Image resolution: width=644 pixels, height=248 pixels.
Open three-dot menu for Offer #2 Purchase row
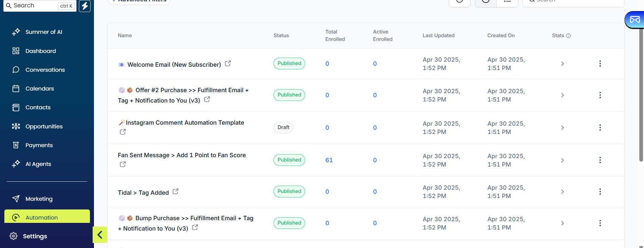(600, 95)
